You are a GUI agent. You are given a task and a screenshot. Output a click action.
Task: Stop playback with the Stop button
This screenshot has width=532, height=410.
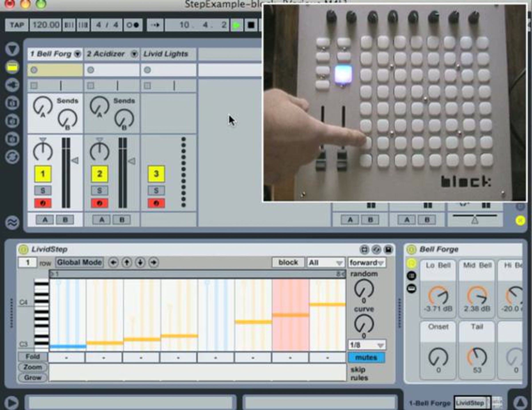click(x=251, y=25)
